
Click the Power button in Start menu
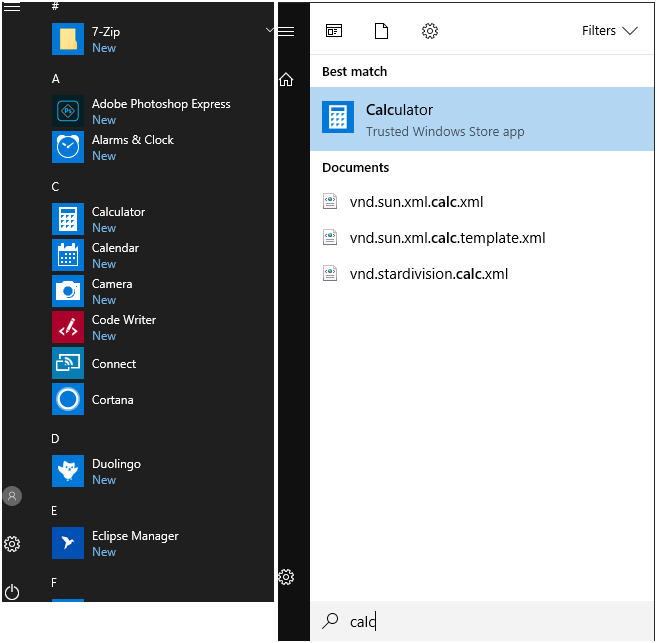[12, 592]
